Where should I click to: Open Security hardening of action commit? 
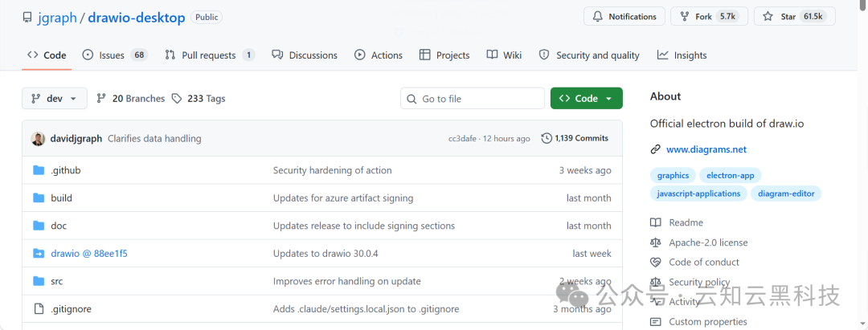pos(332,170)
